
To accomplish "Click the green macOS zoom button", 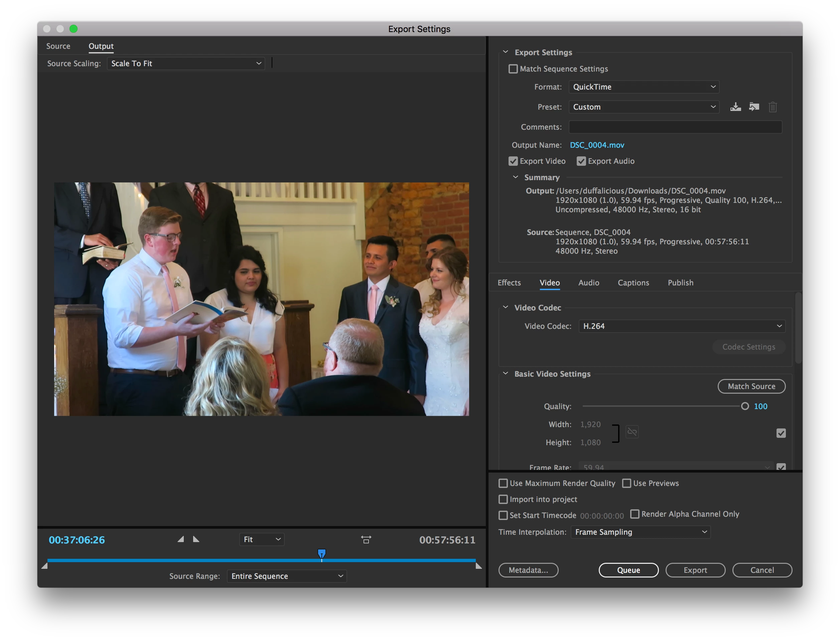I will click(74, 29).
